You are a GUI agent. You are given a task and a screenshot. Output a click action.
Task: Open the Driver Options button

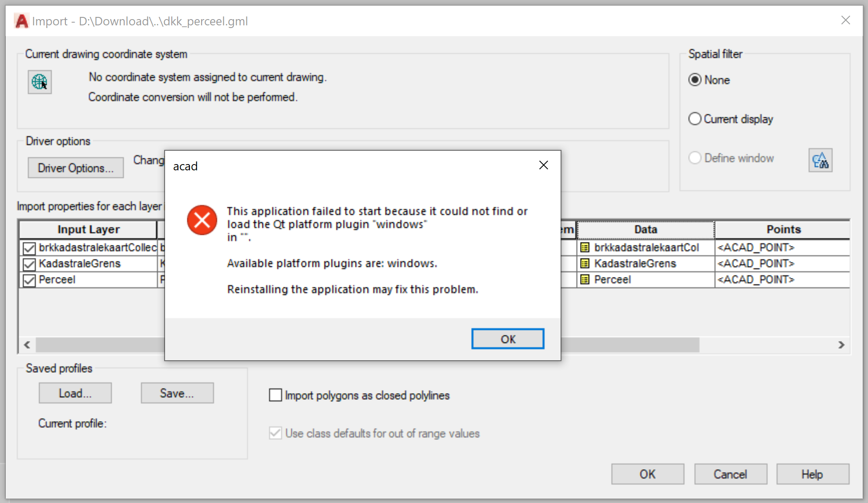click(76, 168)
